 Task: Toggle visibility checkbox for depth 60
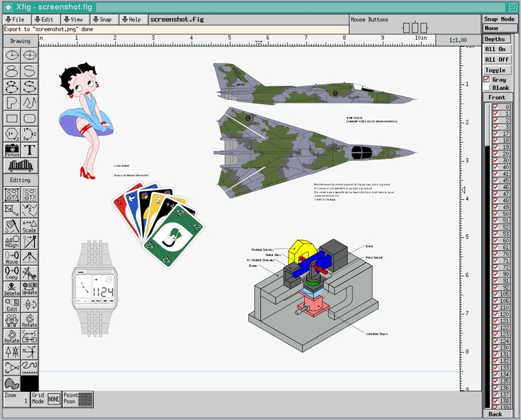496,240
